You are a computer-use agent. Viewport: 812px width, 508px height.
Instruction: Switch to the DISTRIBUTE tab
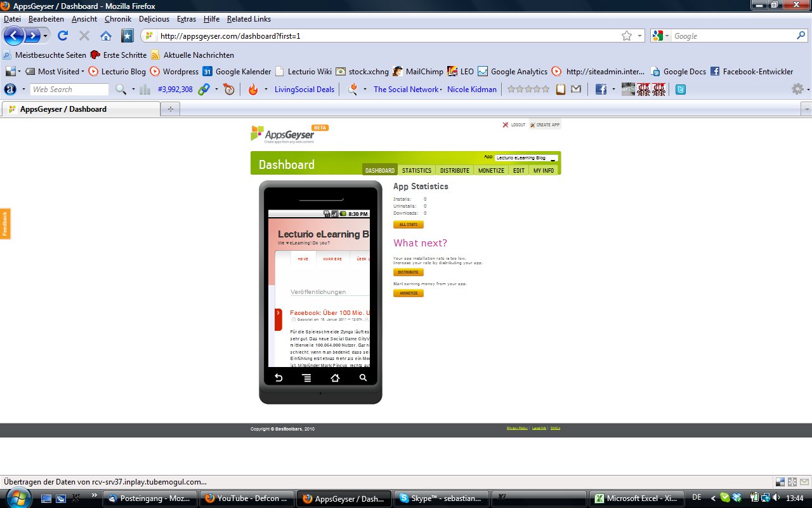coord(455,170)
